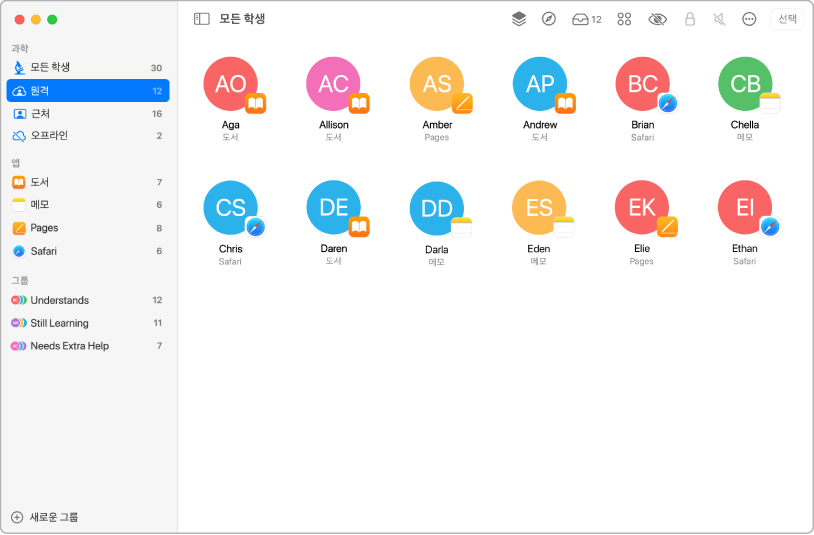
Task: Filter by 메모 app in sidebar
Action: point(88,204)
